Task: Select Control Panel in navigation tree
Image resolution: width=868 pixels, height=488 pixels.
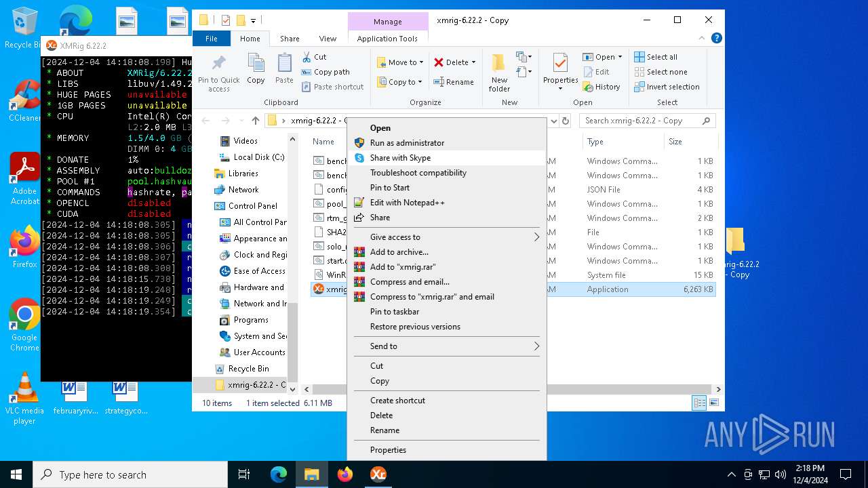Action: [252, 206]
